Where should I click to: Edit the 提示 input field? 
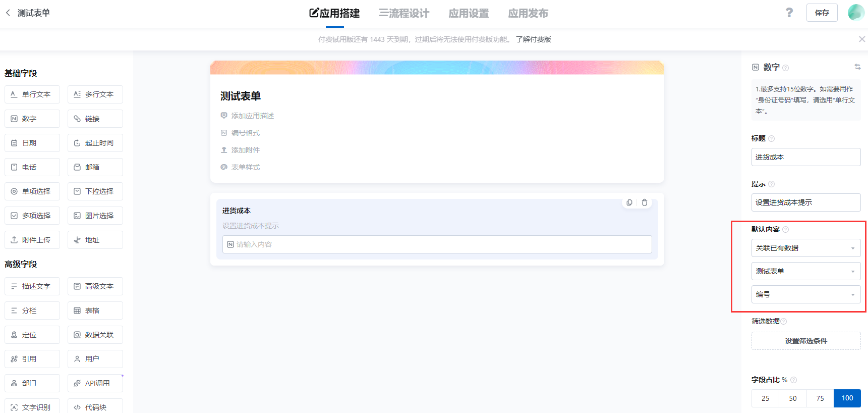click(806, 202)
